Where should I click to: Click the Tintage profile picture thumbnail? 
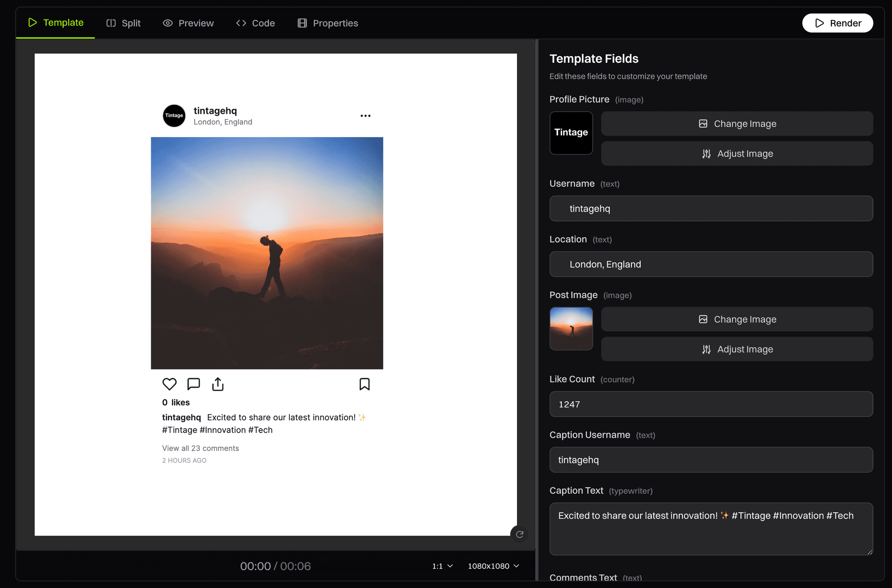coord(571,133)
